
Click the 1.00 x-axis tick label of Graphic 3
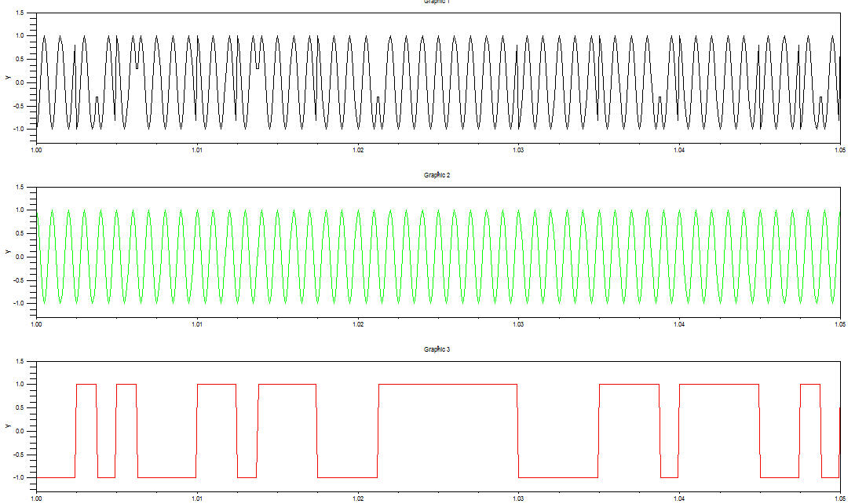coord(36,499)
